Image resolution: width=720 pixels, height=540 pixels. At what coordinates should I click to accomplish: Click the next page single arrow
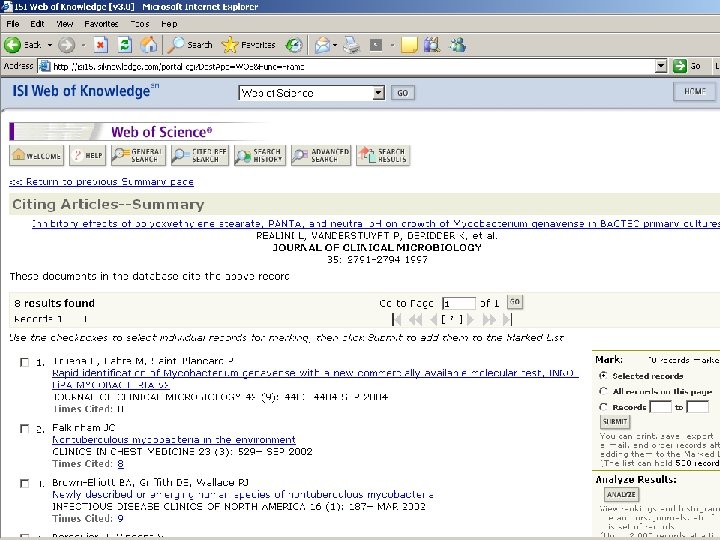point(470,319)
